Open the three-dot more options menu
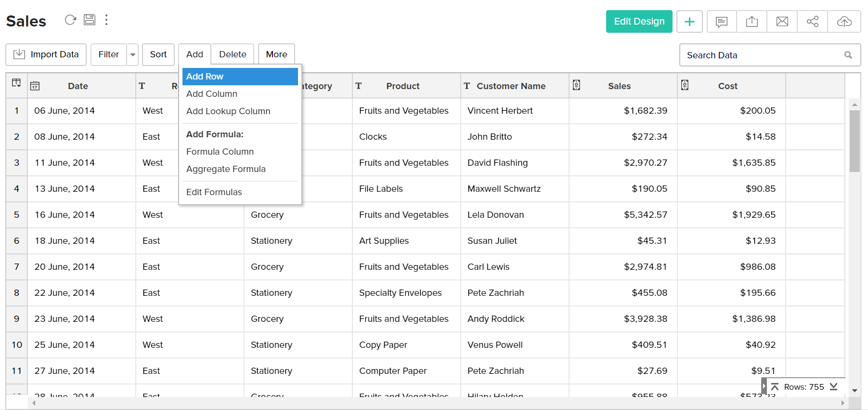 pos(106,20)
